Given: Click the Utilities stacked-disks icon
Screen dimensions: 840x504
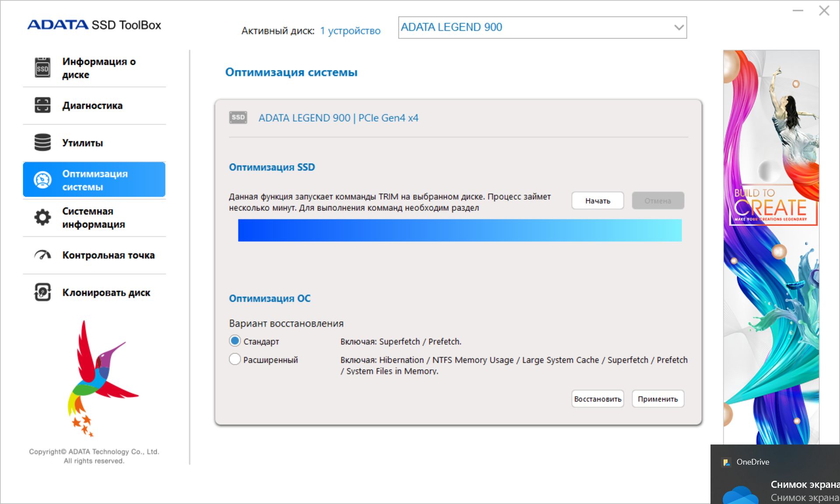Looking at the screenshot, I should 42,143.
